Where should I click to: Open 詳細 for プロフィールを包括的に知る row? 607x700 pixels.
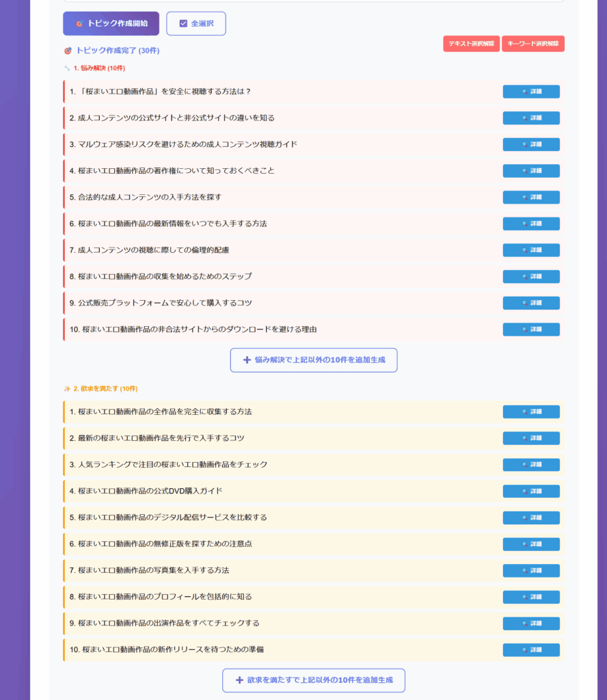click(531, 597)
